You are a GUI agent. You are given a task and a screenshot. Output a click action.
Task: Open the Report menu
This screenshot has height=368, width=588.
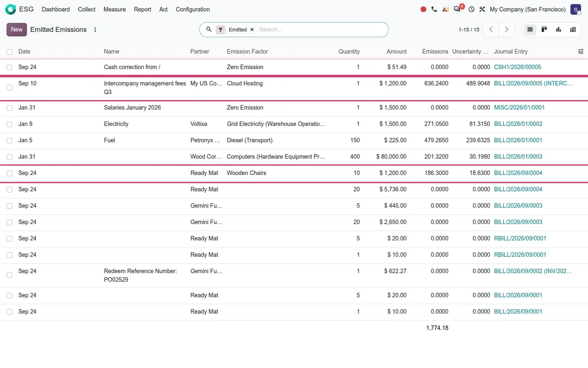point(143,9)
